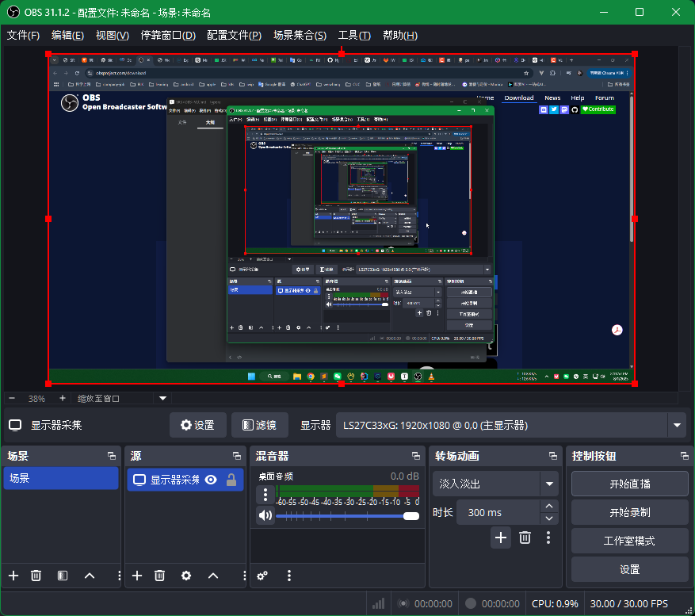
Task: Open the 工具(T) menu
Action: click(354, 36)
